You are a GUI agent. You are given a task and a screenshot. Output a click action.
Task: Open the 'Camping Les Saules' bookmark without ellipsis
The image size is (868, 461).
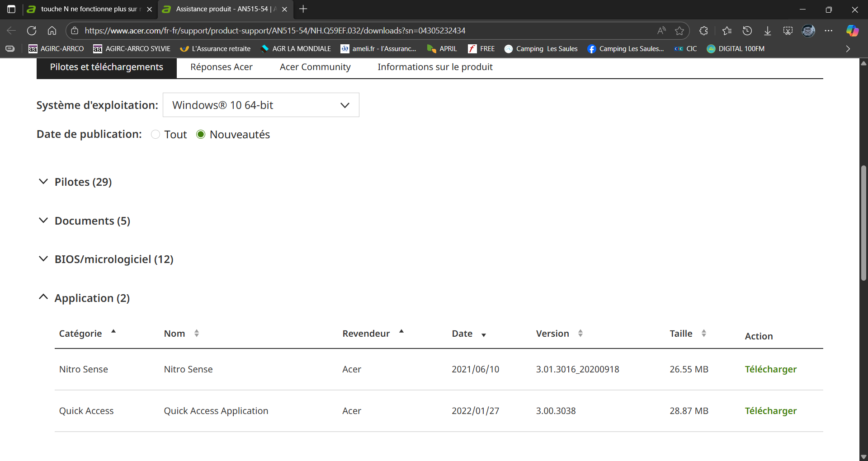(x=541, y=49)
